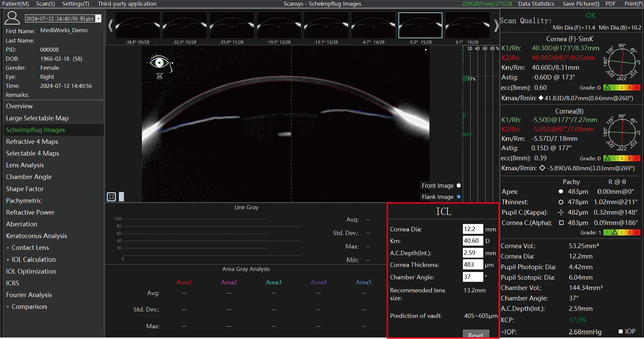Click the Cornea (B) axis compass diagram

coord(622,132)
